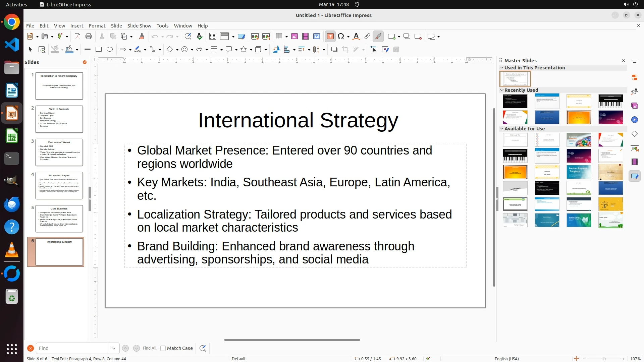Click the zoom slider in status bar
This screenshot has width=644, height=362.
coord(604,359)
